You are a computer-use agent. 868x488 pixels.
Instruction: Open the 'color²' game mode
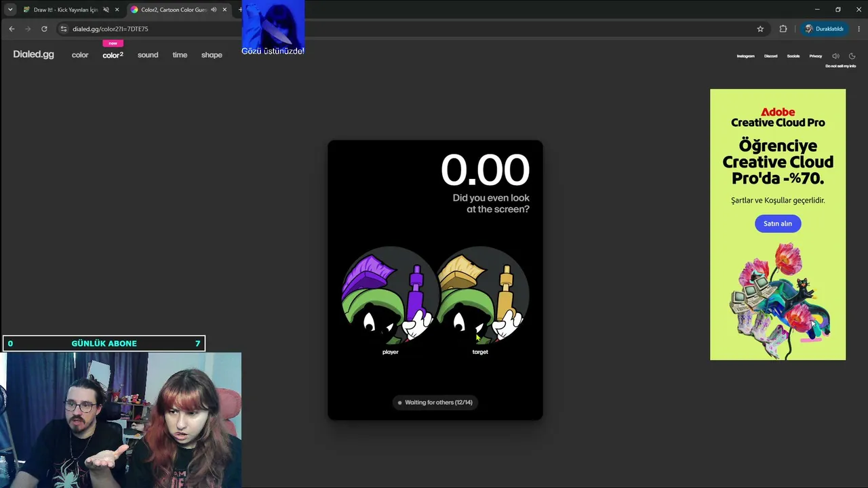click(x=113, y=55)
